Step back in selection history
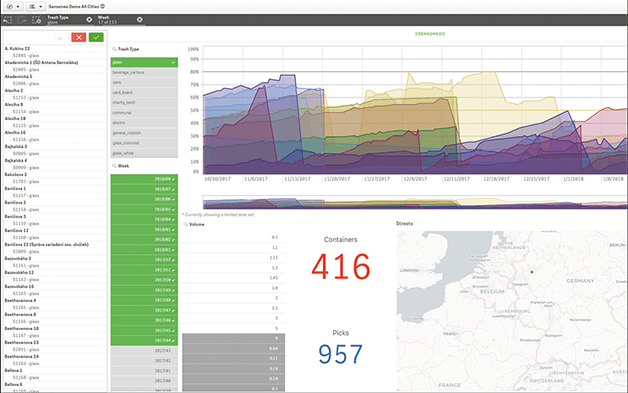 click(8, 20)
